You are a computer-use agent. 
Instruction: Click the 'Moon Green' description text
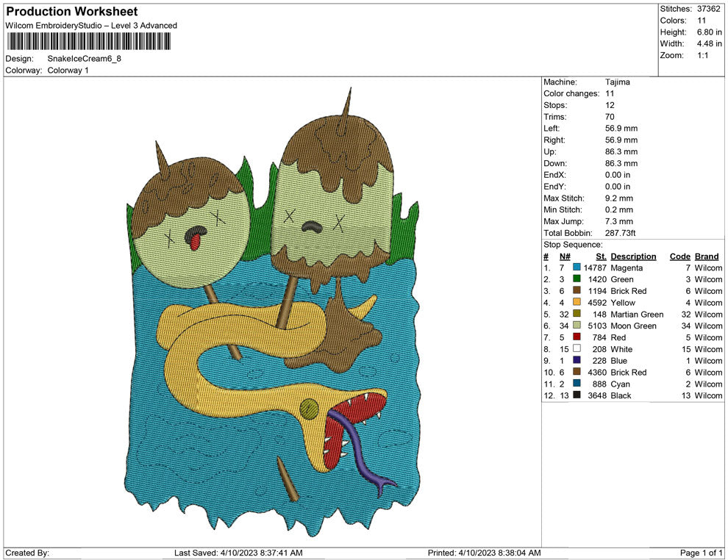click(633, 326)
